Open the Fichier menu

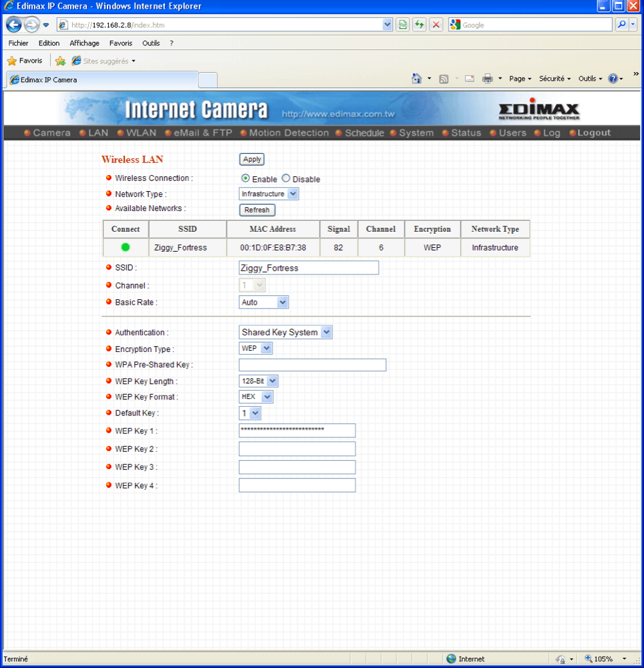point(18,43)
